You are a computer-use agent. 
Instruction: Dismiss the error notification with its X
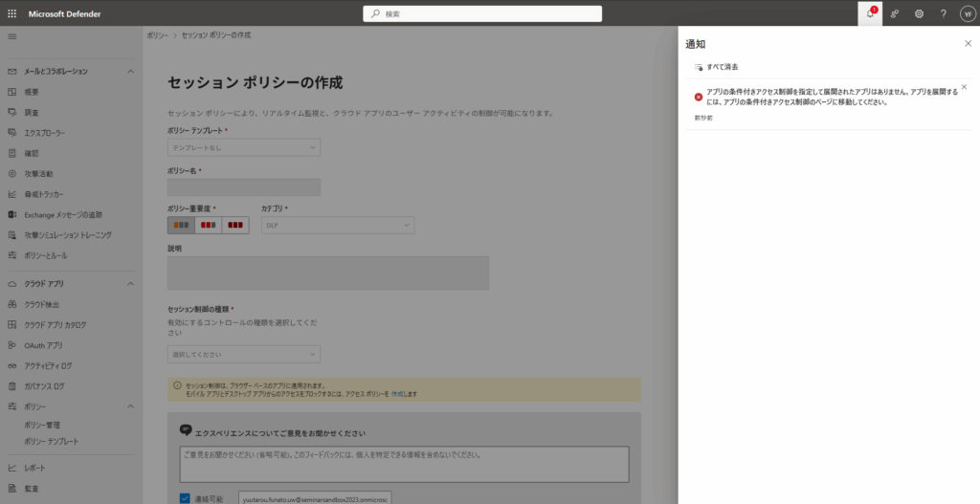[964, 87]
